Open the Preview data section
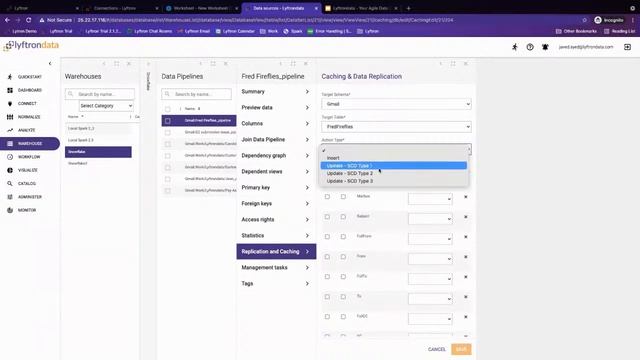 coord(276,107)
